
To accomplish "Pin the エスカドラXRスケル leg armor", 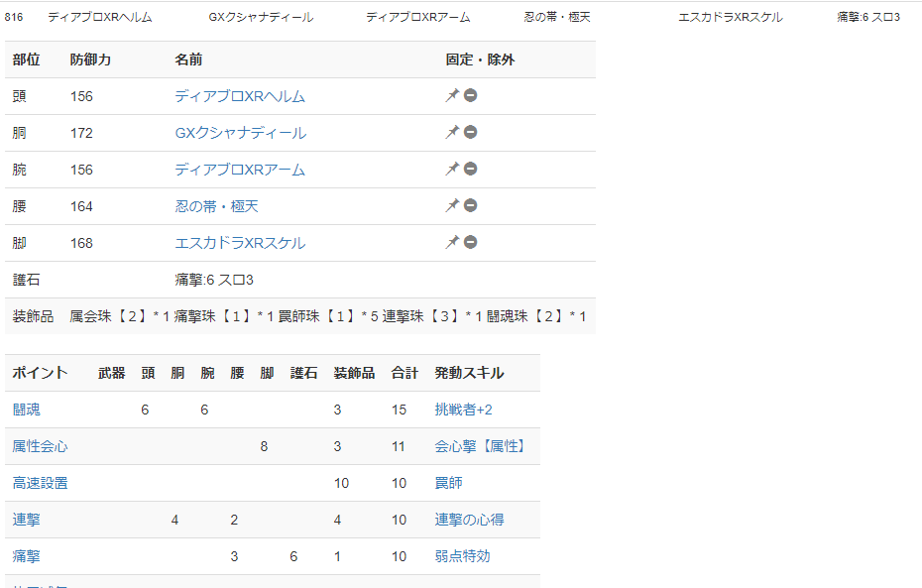I will tap(452, 242).
